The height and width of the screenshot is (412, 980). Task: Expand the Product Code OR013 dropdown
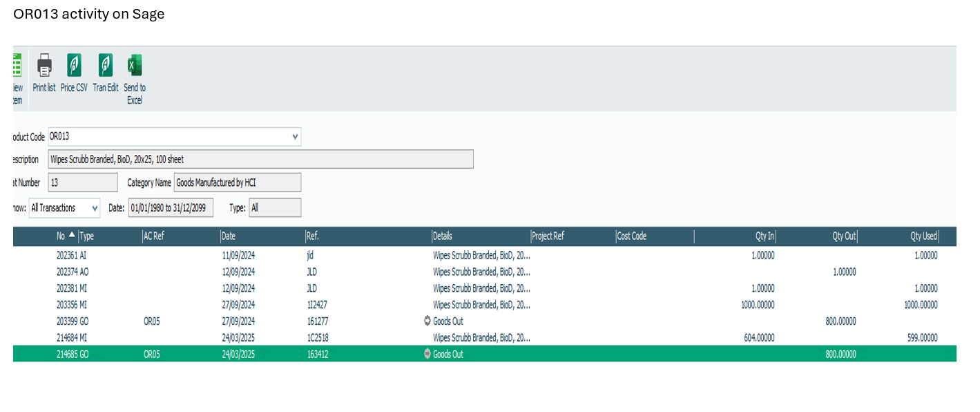click(x=295, y=137)
